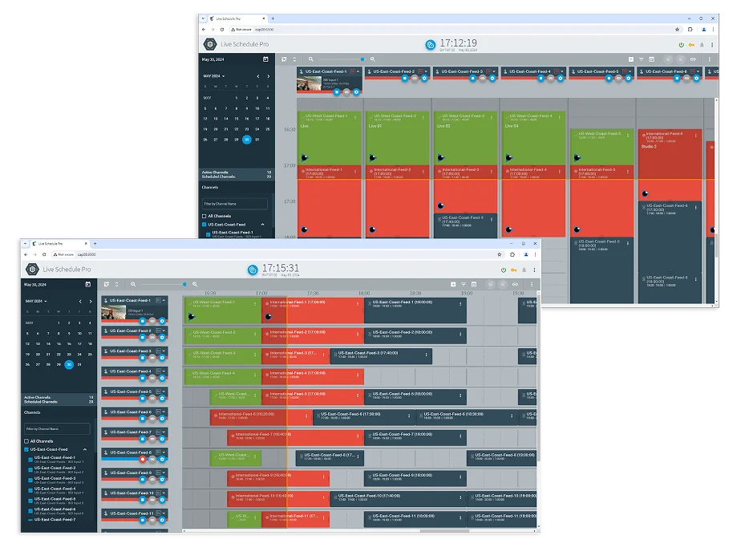Go to previous month in front window calendar
The width and height of the screenshot is (741, 560).
click(x=80, y=302)
